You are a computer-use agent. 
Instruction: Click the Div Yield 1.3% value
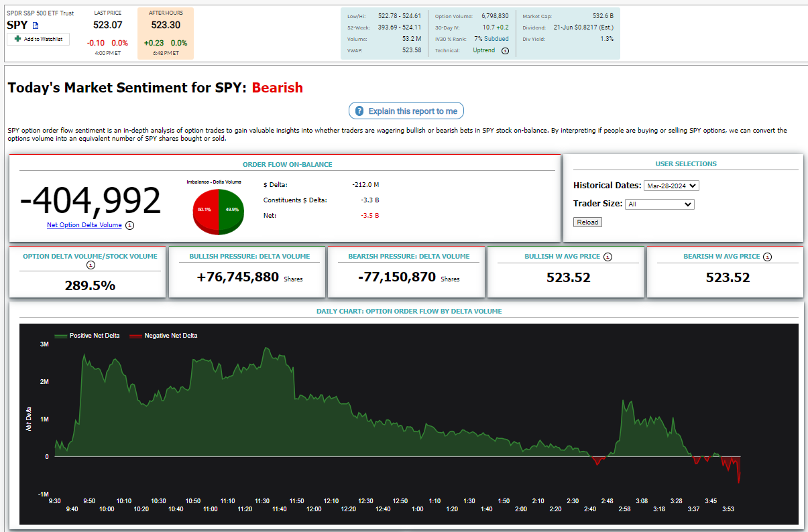click(x=607, y=39)
